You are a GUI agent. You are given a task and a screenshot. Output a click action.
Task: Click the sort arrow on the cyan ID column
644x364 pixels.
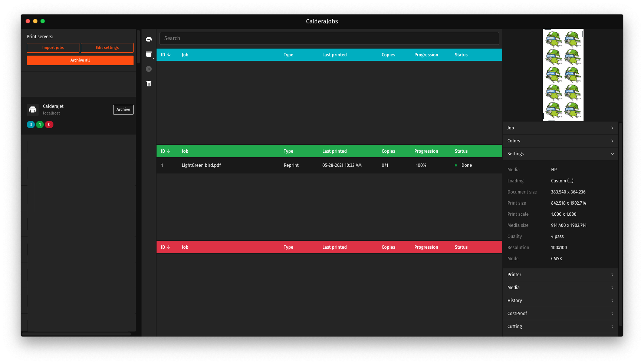click(x=169, y=54)
